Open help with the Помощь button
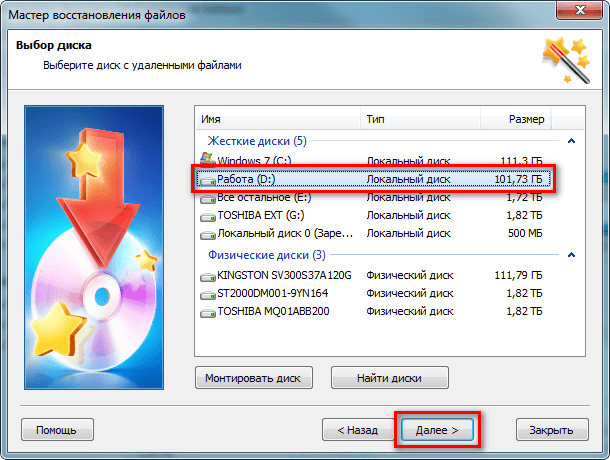The image size is (610, 460). [x=57, y=430]
